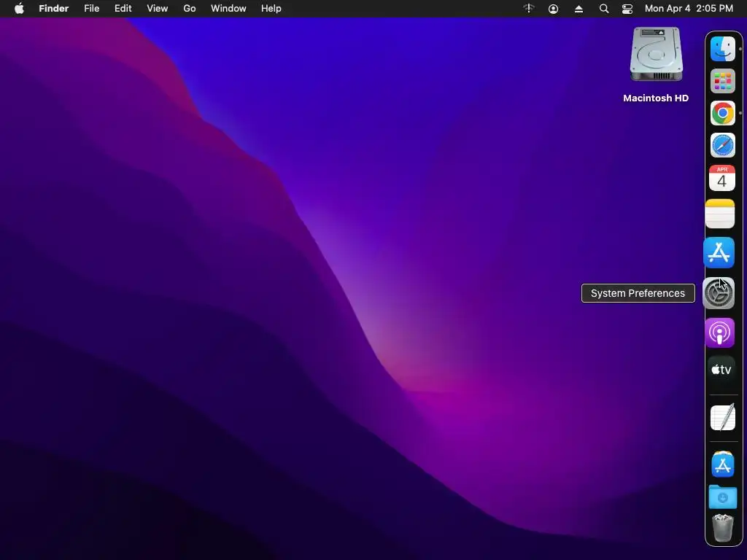
Task: Open Control Center toggles icon
Action: tap(627, 9)
